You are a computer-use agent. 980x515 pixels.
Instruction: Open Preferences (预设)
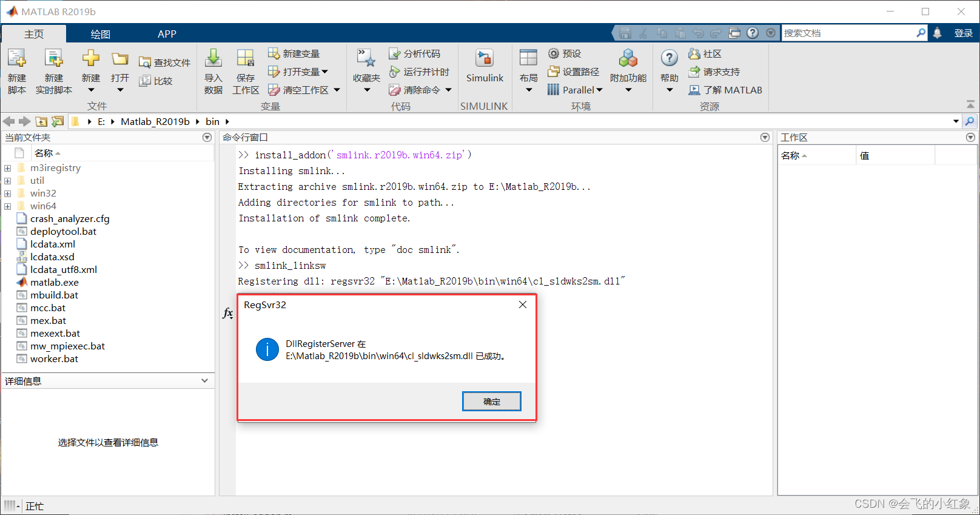565,53
